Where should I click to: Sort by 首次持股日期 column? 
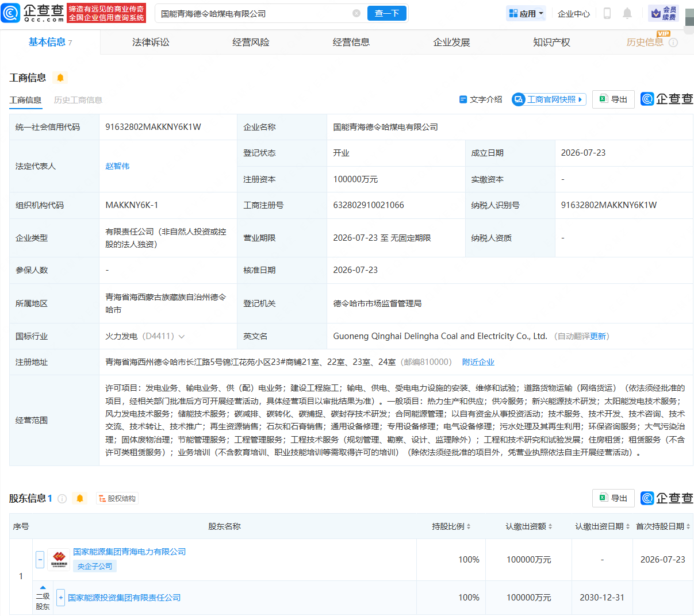click(x=688, y=526)
